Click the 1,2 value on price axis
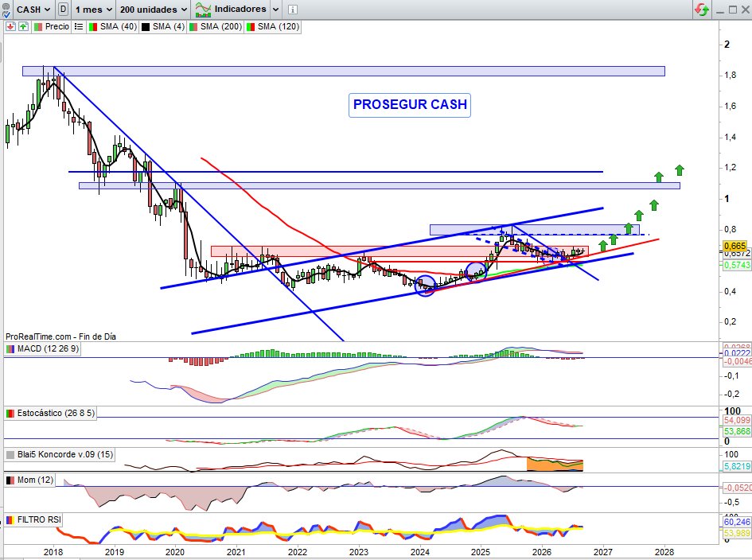This screenshot has height=560, width=752. (731, 167)
